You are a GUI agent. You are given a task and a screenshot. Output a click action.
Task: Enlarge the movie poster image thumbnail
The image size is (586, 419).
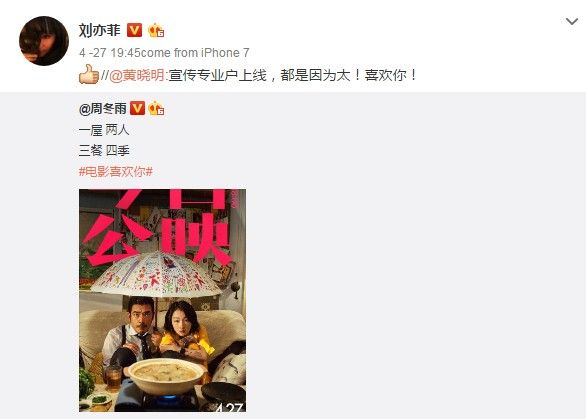163,301
